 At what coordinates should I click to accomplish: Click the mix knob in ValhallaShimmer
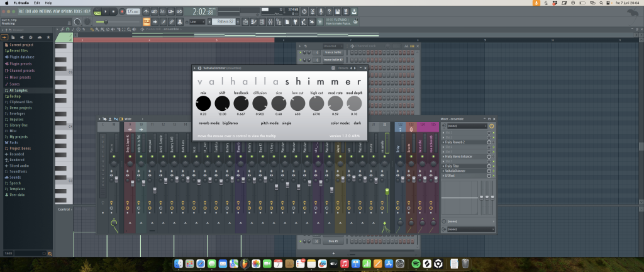click(203, 103)
